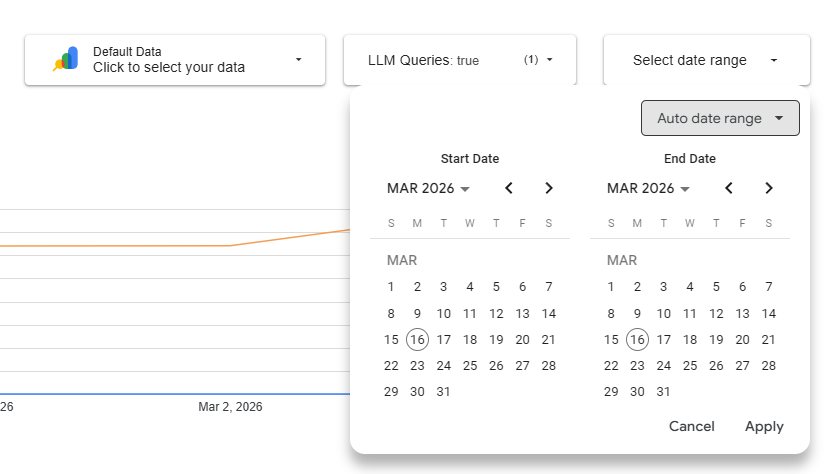
Task: Go to next month in End Date calendar
Action: coord(768,188)
